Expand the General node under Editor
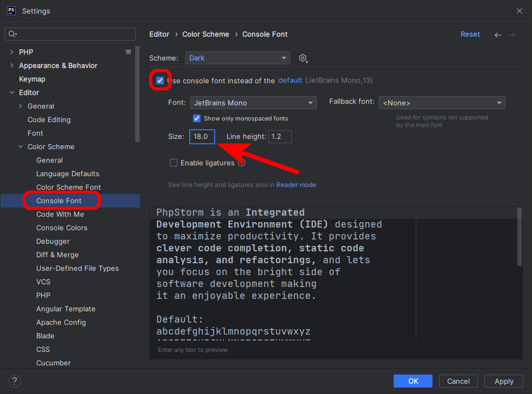Screen dimensions: 532x394 pos(21,106)
